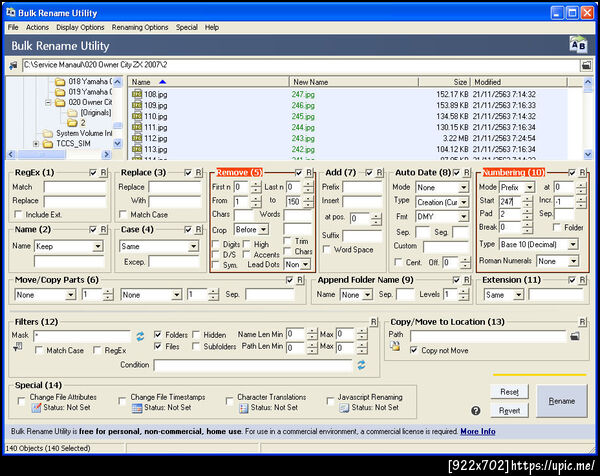The height and width of the screenshot is (476, 600).
Task: Open the Display Options menu
Action: [80, 27]
